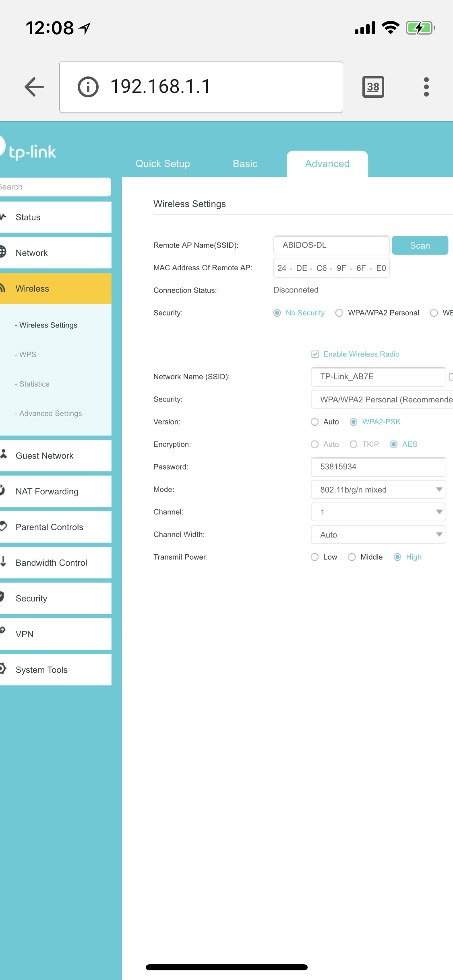The width and height of the screenshot is (453, 980).
Task: Select WPA/WPA2 Personal security radio button
Action: click(339, 313)
